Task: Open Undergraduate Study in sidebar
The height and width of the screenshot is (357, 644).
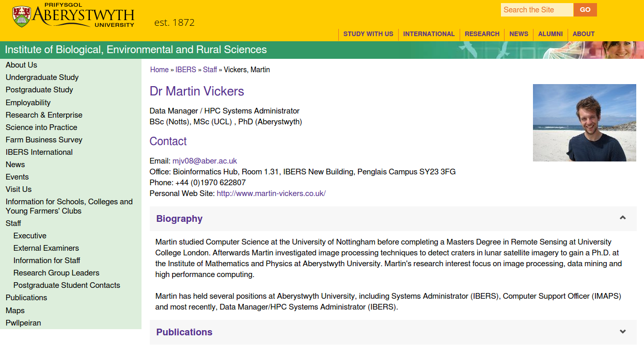Action: tap(42, 77)
